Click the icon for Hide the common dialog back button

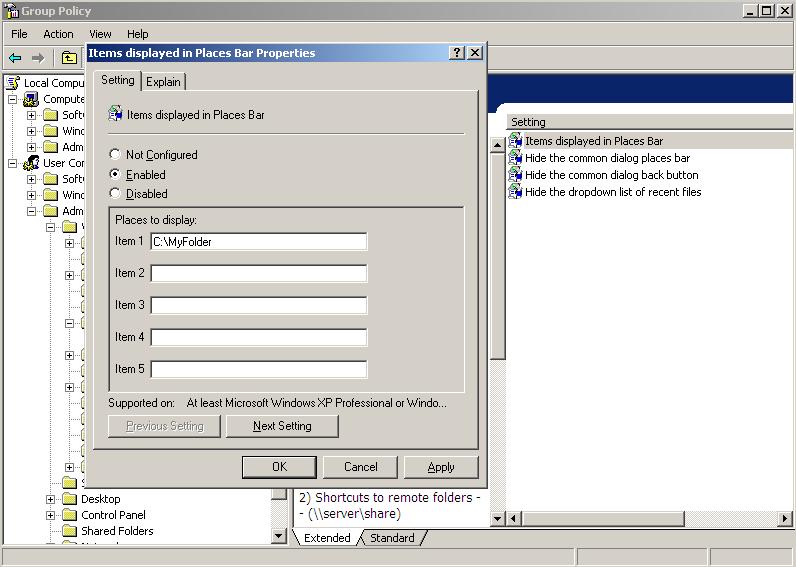515,175
